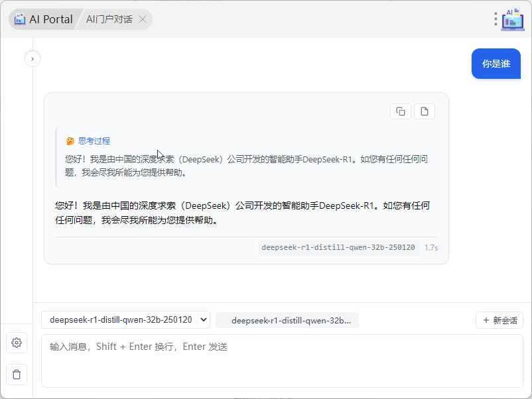Image resolution: width=532 pixels, height=399 pixels.
Task: Clear conversation with the trash icon
Action: (x=17, y=374)
